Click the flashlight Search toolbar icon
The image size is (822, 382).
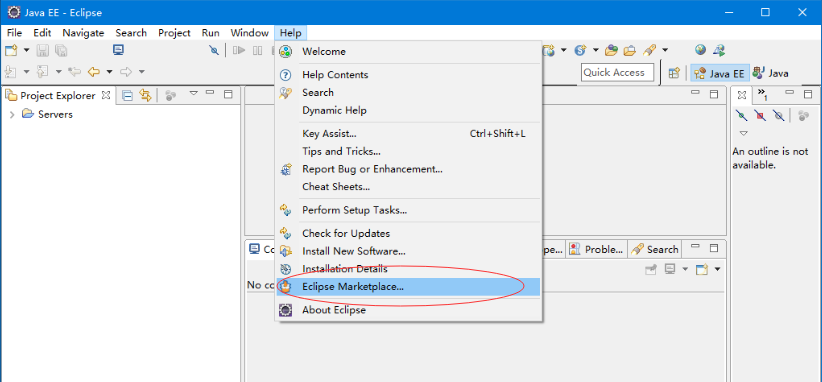[x=650, y=50]
